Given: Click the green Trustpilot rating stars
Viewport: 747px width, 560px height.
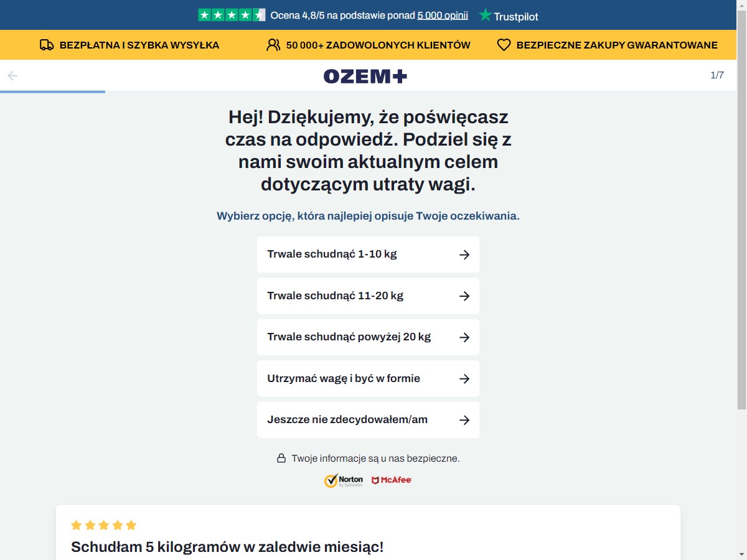Looking at the screenshot, I should 232,15.
